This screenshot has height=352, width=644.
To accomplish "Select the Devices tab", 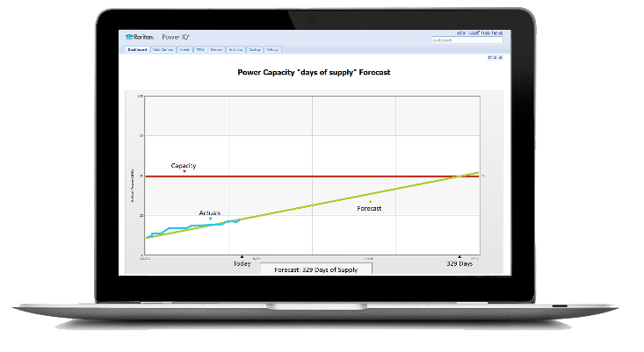I will 216,50.
